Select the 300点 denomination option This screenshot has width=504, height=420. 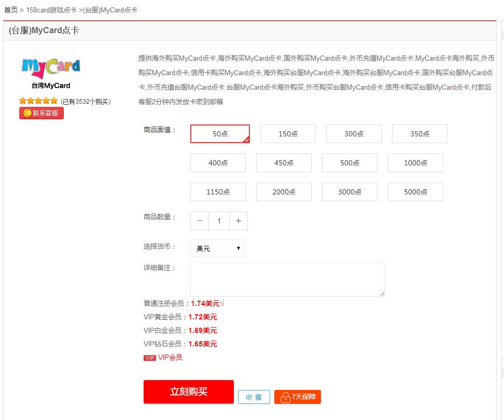354,134
